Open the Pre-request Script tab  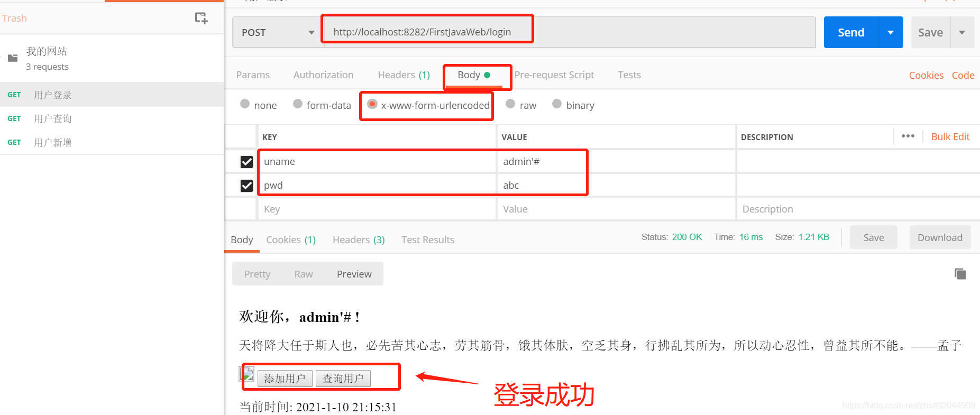[554, 75]
